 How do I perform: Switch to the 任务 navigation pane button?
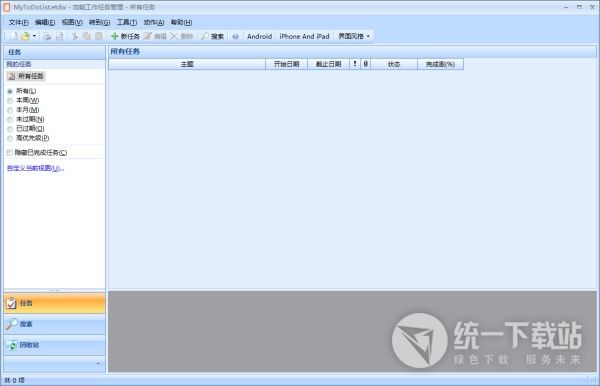coord(54,303)
